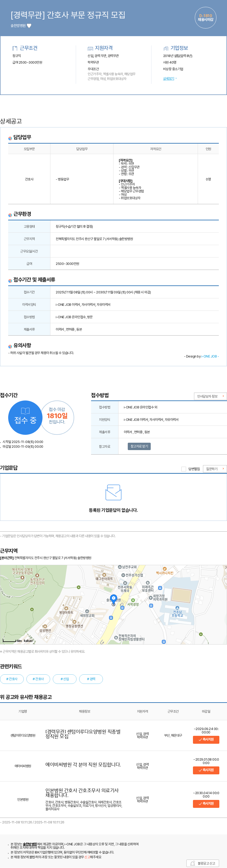Click the 부산, 해운대구 work location text
This screenshot has height=868, width=227.
(x=173, y=735)
